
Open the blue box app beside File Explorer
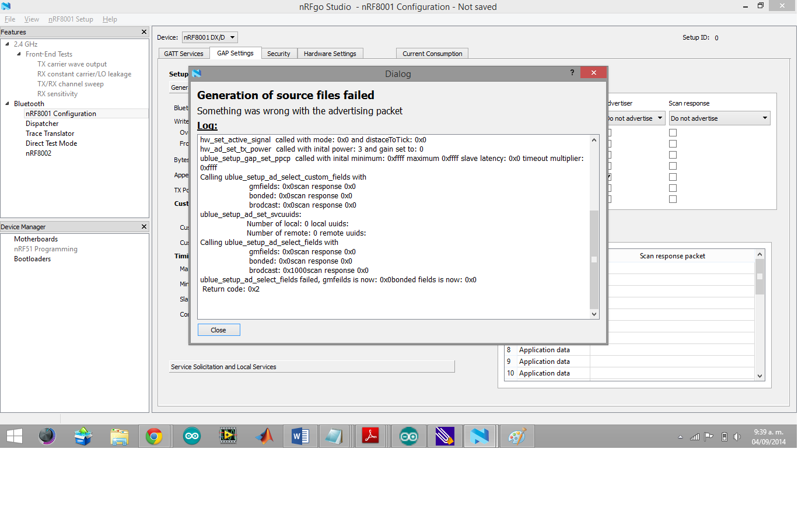(x=83, y=436)
